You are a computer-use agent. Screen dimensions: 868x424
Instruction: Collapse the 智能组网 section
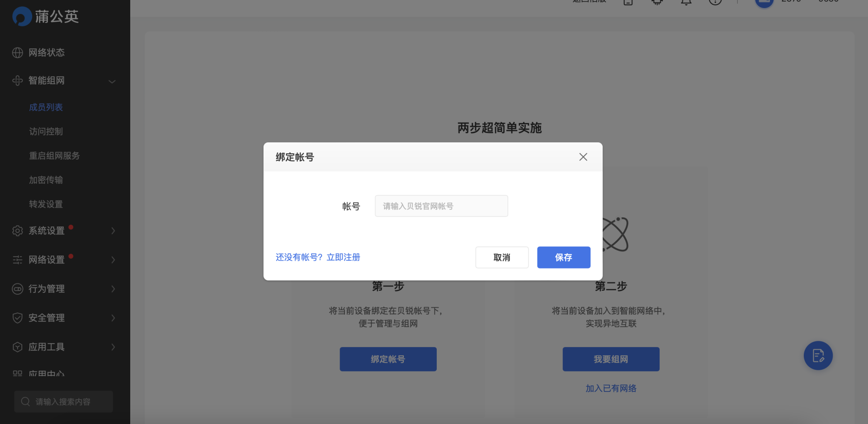[x=112, y=81]
